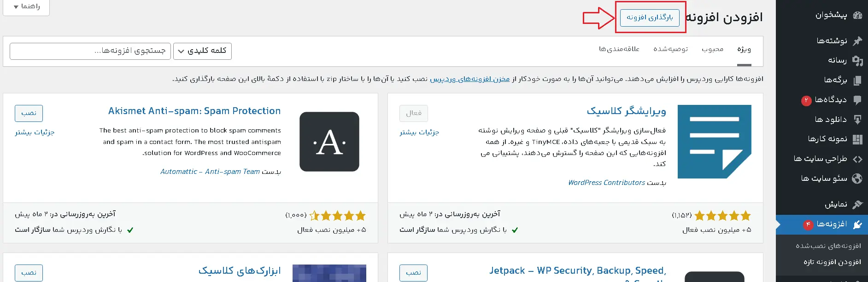Viewport: 868px width, 282px height.
Task: Select the ویژه featured tab
Action: (744, 49)
